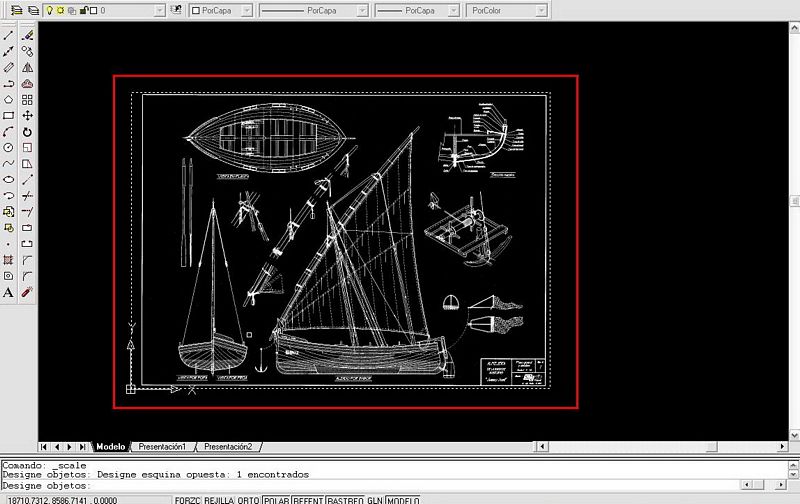The image size is (800, 504).
Task: Toggle layer 0 lock padlock icon
Action: 84,10
